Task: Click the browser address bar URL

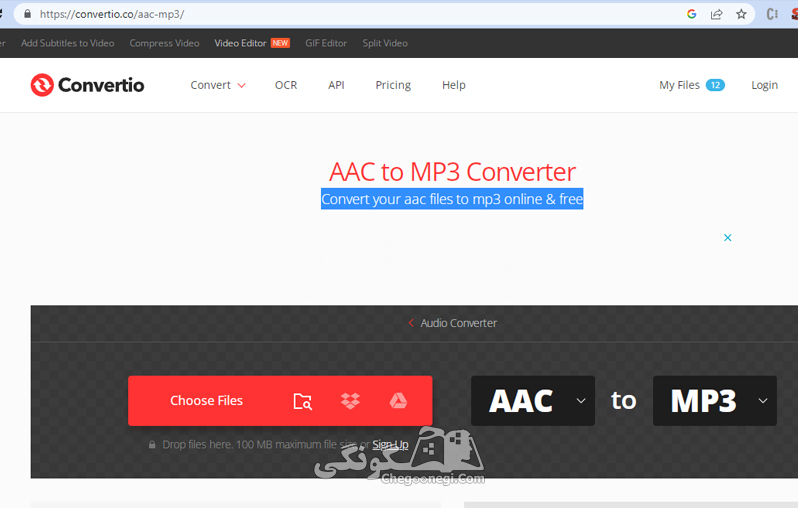Action: click(112, 14)
